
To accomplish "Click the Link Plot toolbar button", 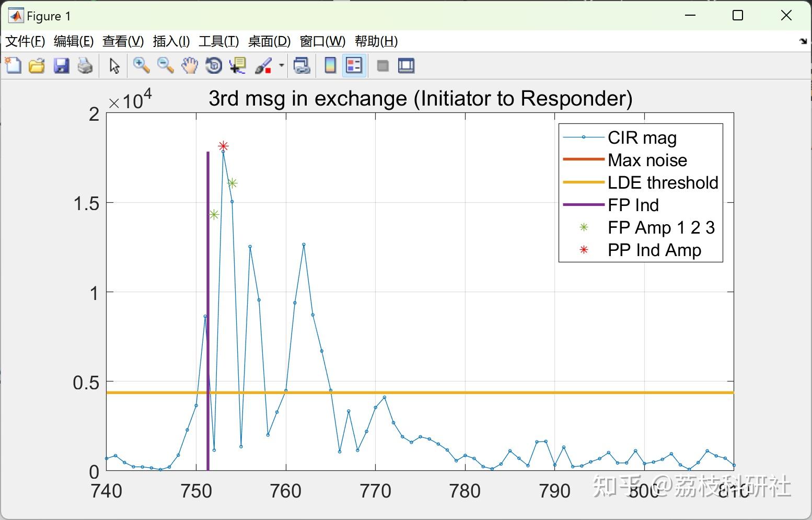I will click(302, 65).
